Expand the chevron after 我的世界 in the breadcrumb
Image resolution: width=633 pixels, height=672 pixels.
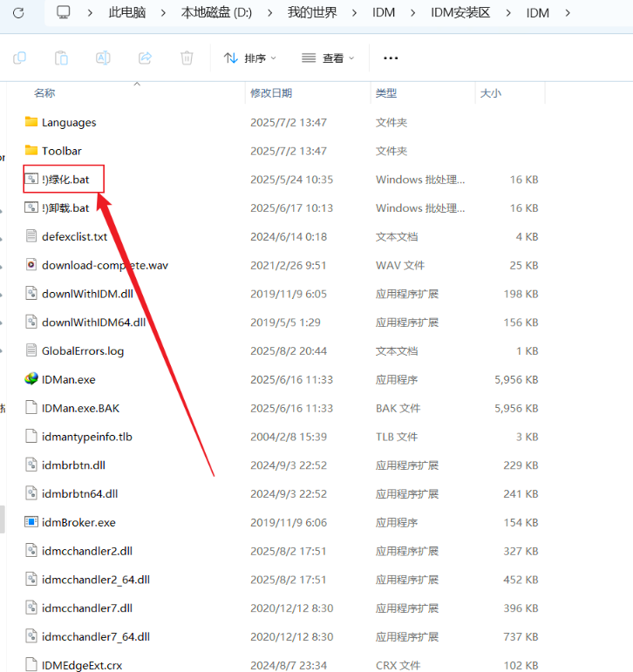(x=354, y=13)
